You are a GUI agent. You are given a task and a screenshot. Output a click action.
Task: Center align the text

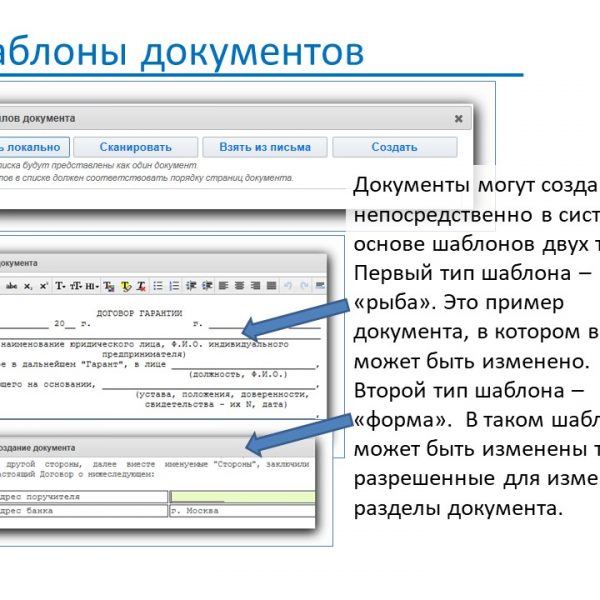point(239,286)
